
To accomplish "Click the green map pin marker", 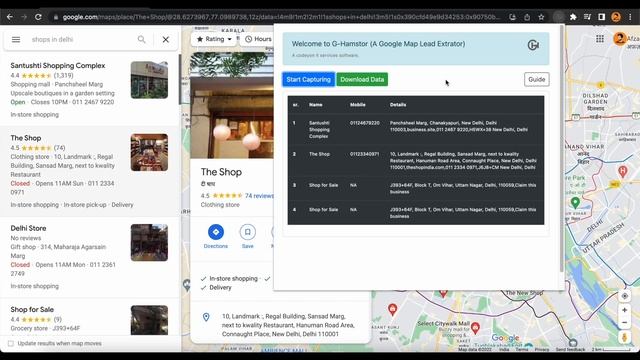I will coord(575,202).
